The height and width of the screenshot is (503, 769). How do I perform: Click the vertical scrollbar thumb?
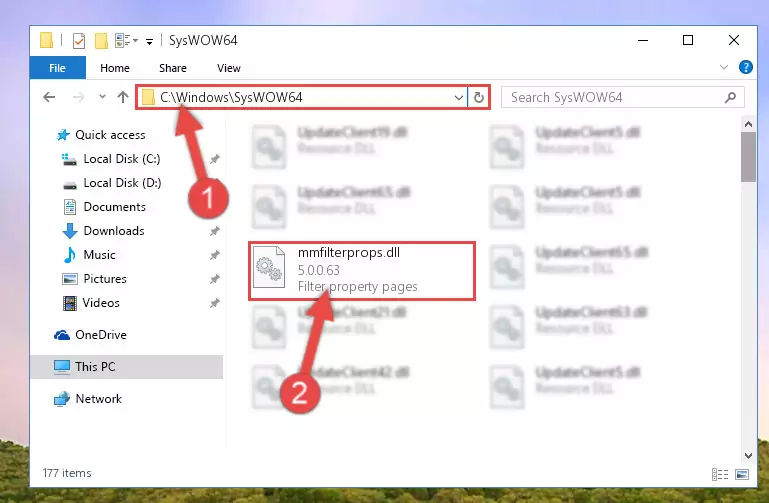click(x=748, y=157)
